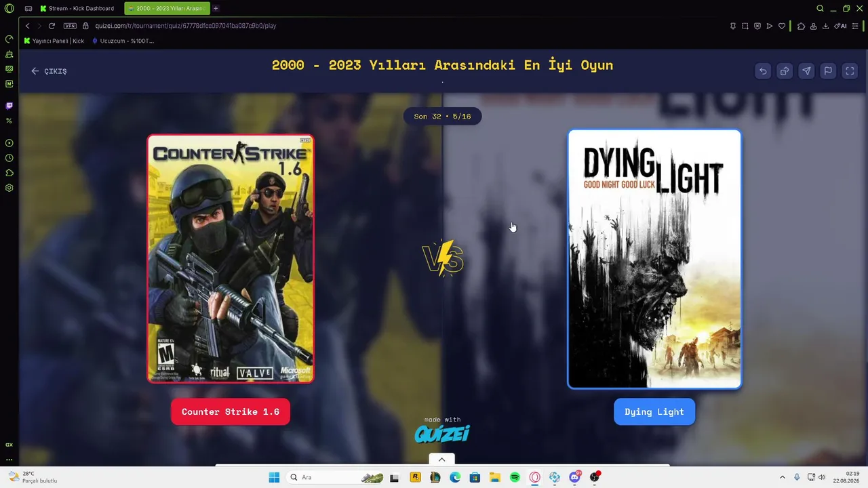The height and width of the screenshot is (488, 868).
Task: Take a snapshot with the capture icon
Action: click(x=745, y=26)
